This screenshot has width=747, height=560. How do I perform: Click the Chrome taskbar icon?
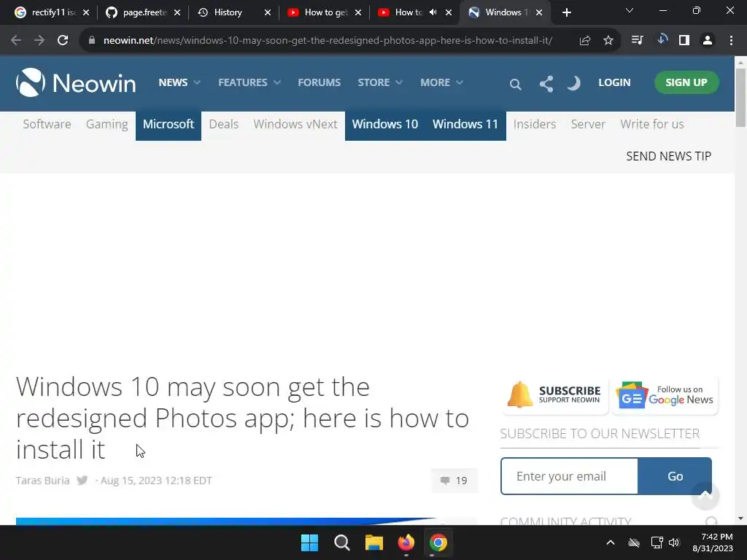[x=438, y=542]
